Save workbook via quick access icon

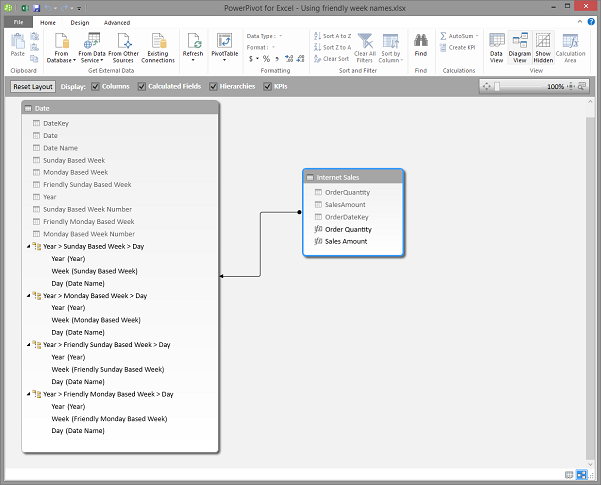point(36,8)
